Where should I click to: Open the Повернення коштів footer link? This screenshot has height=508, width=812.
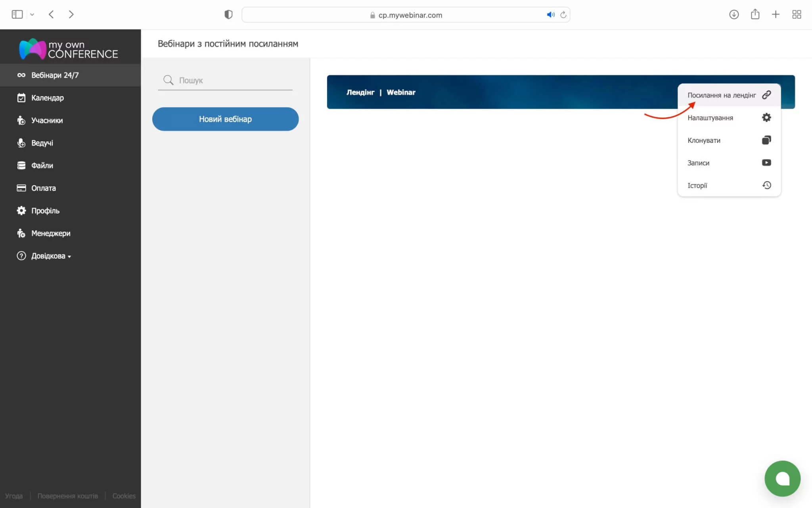click(x=67, y=496)
